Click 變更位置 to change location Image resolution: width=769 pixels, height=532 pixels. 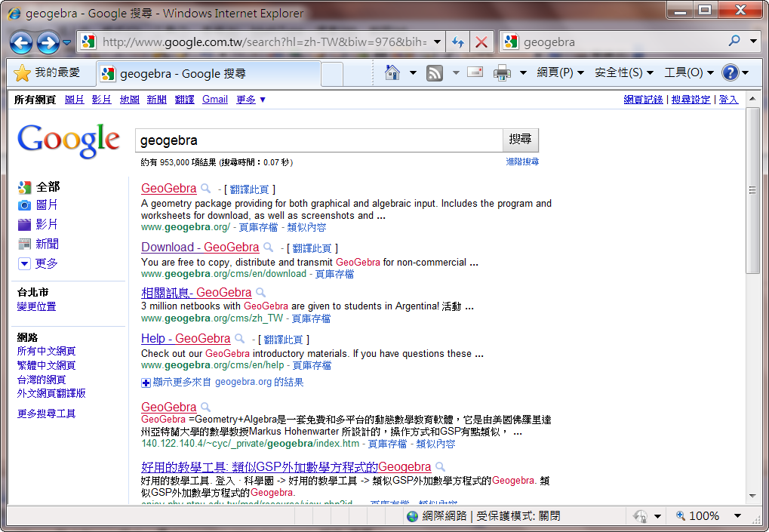(x=37, y=307)
